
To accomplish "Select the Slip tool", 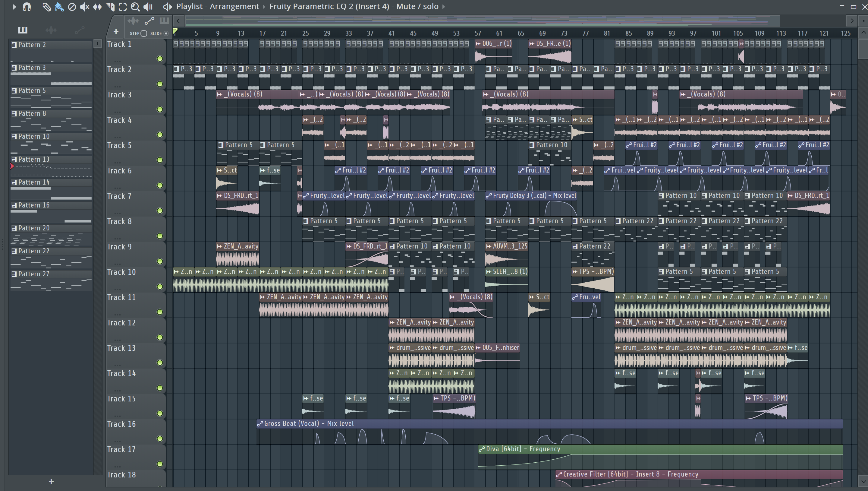I will point(97,6).
